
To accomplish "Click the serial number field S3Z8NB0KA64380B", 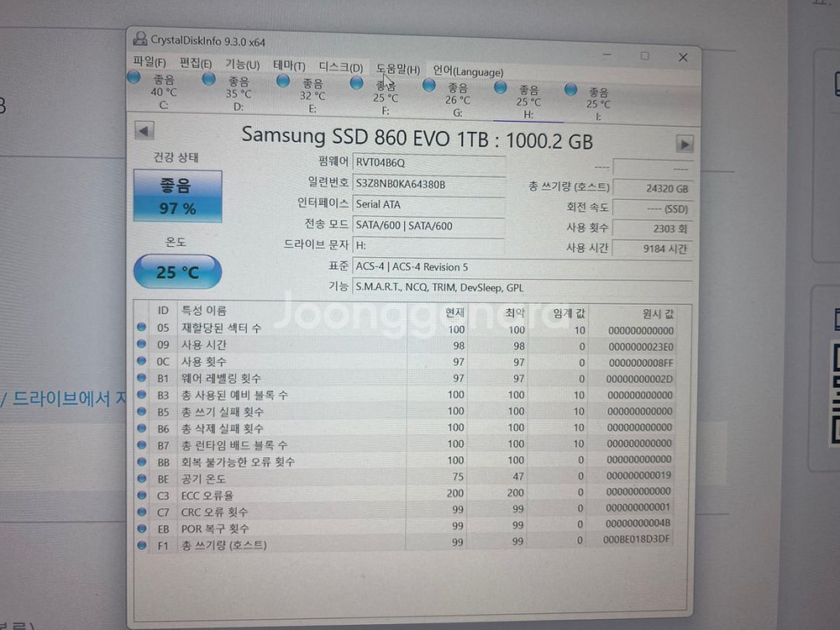I will click(x=428, y=184).
